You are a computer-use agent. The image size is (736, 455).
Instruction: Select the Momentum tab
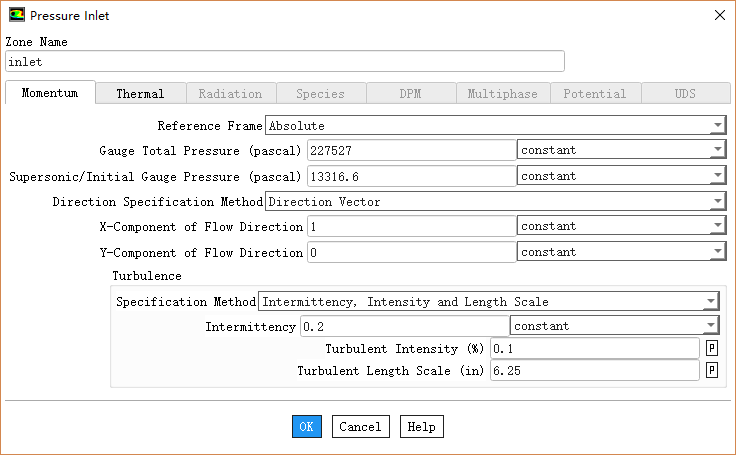coord(50,93)
